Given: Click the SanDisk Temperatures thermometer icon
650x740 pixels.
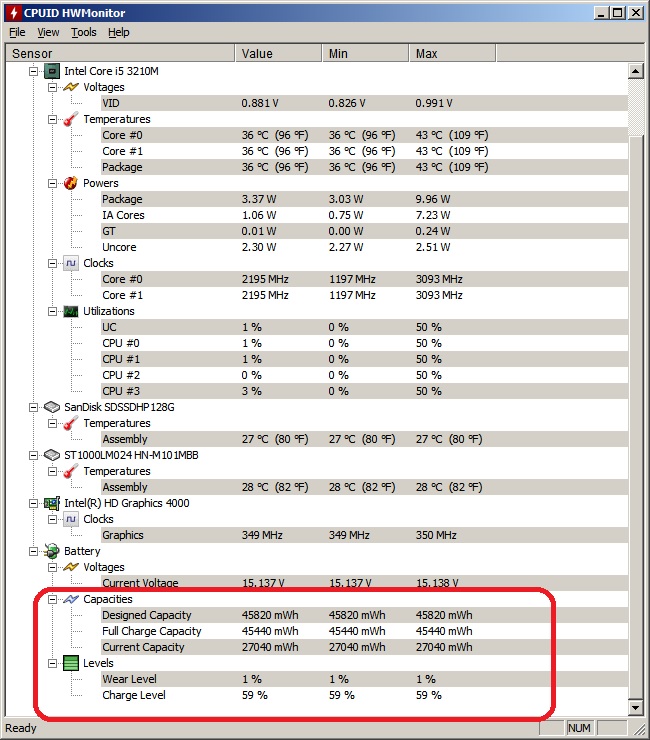Looking at the screenshot, I should pyautogui.click(x=71, y=423).
